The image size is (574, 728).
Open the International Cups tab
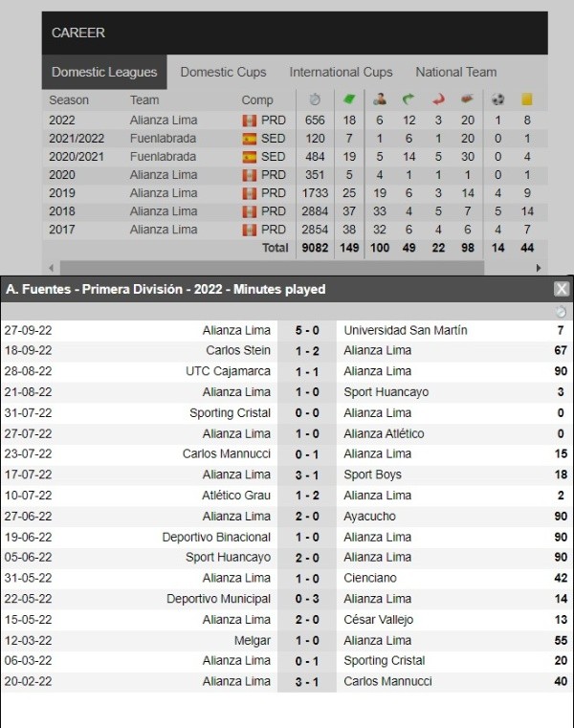[x=341, y=72]
